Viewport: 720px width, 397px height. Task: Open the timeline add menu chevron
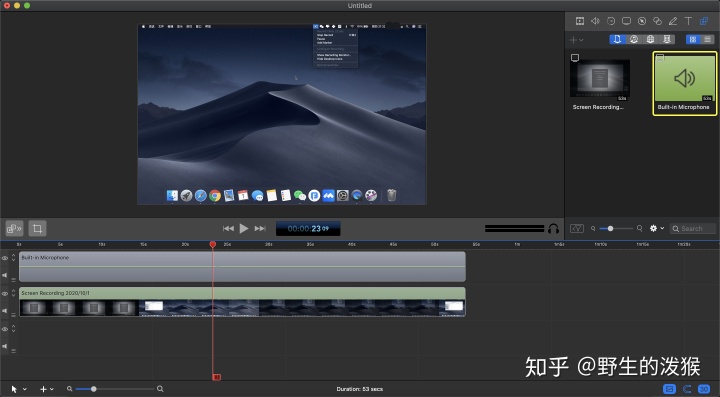coord(52,389)
